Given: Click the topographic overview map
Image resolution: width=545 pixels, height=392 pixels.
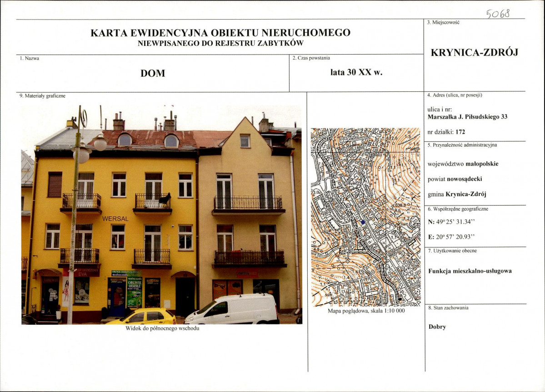Looking at the screenshot, I should [x=365, y=217].
